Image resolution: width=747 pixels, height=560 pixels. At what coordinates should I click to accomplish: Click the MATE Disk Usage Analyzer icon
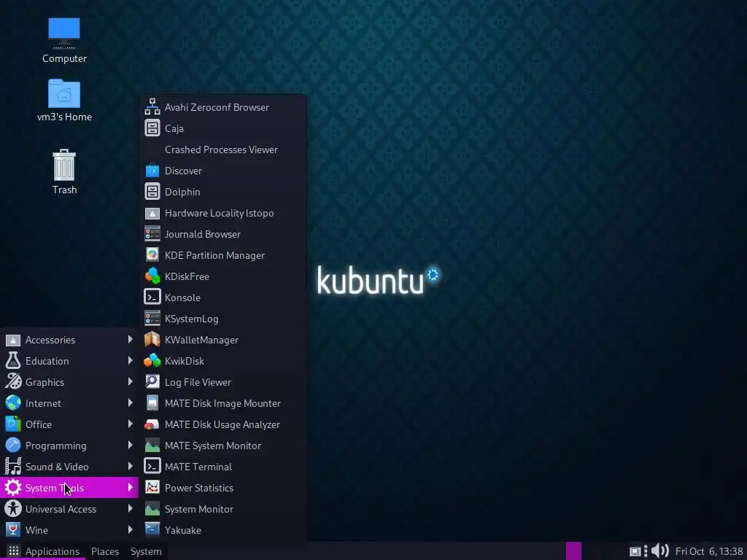click(152, 424)
